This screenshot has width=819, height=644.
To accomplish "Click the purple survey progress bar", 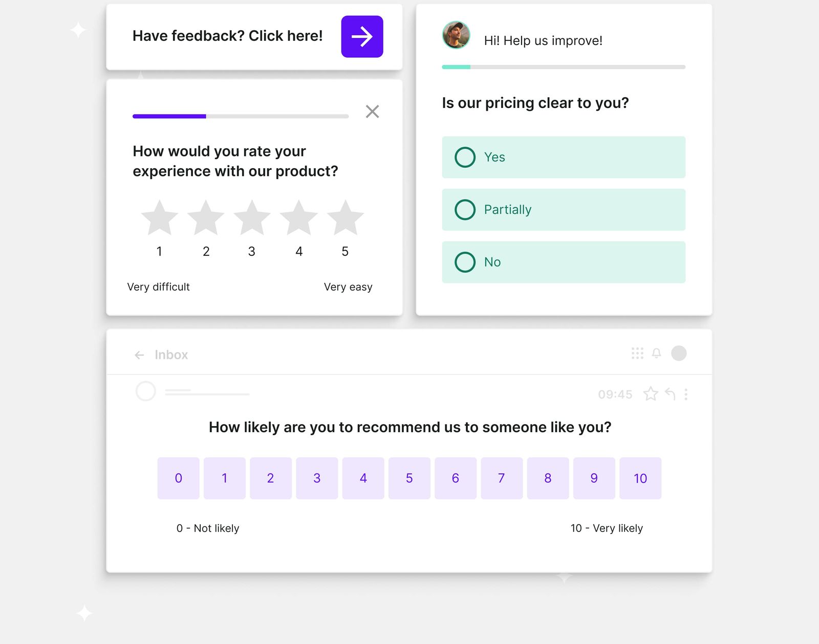I will tap(169, 116).
